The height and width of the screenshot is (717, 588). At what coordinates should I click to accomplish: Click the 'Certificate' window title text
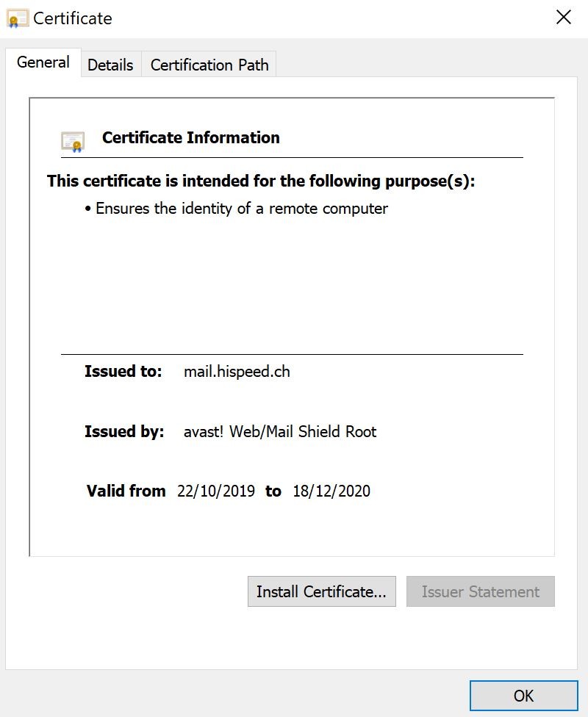[x=73, y=18]
